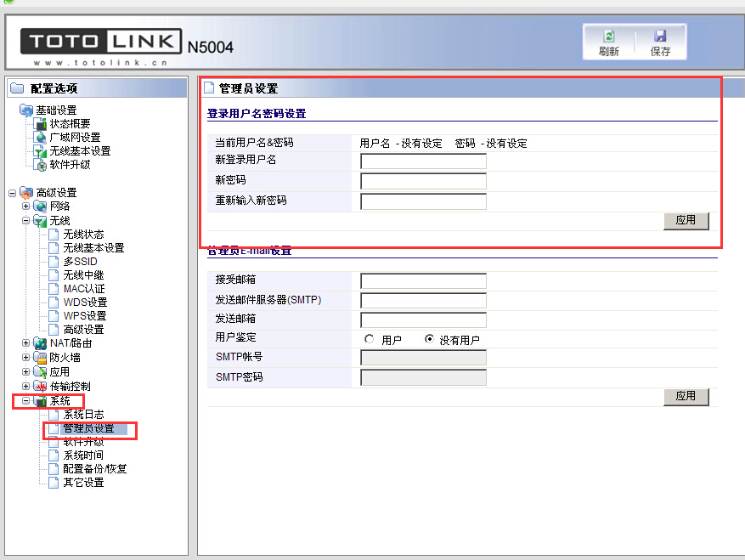Collapse the 系统 tree branch
This screenshot has width=745, height=560.
click(26, 399)
